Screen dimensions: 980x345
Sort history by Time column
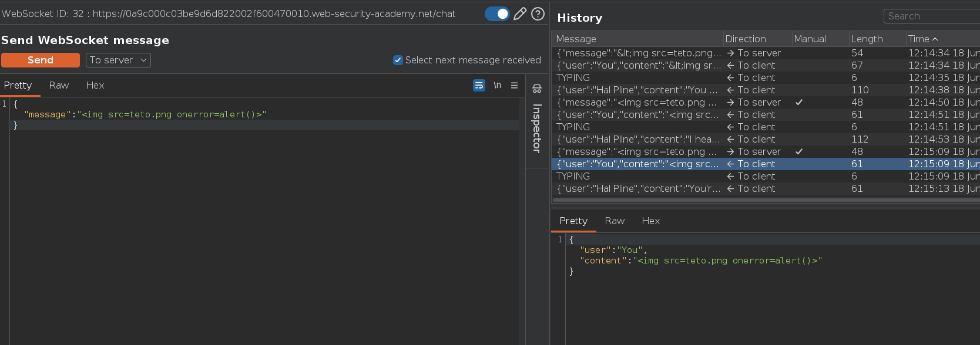942,39
